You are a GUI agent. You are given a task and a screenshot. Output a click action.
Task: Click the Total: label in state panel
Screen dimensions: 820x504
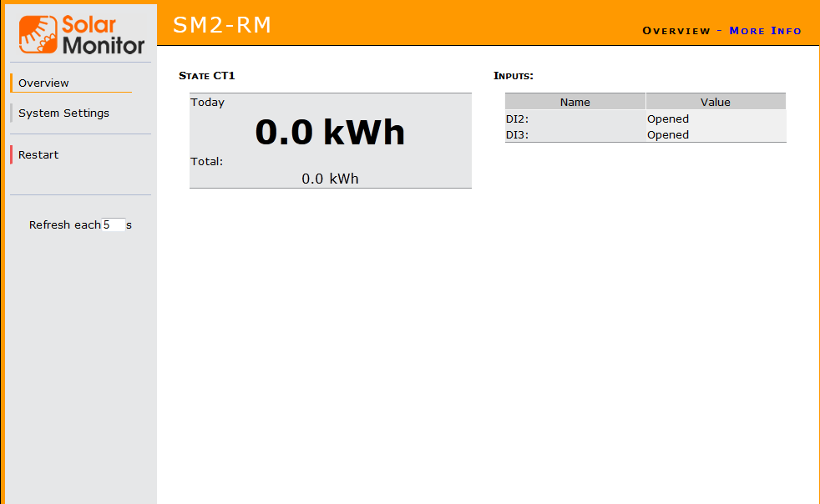coord(206,161)
